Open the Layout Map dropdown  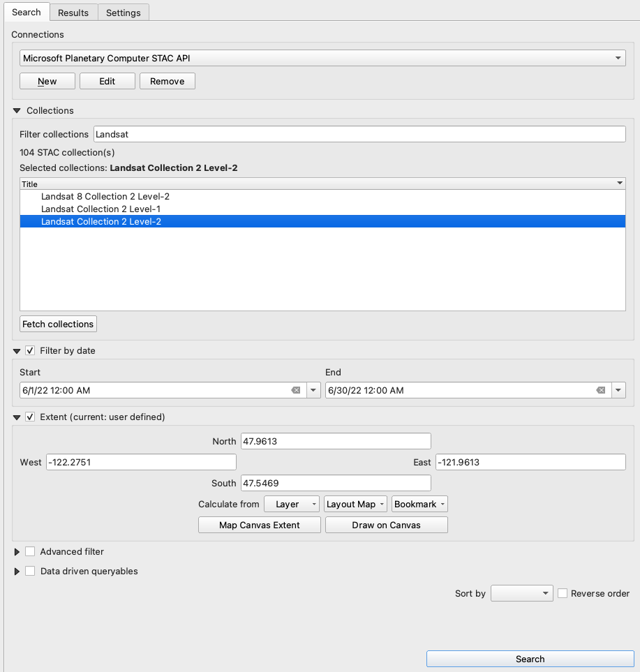tap(355, 504)
